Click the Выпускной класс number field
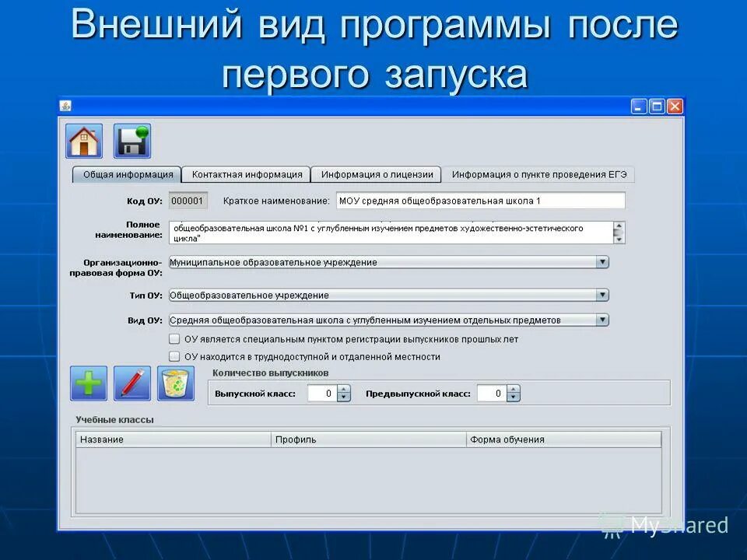 point(322,394)
